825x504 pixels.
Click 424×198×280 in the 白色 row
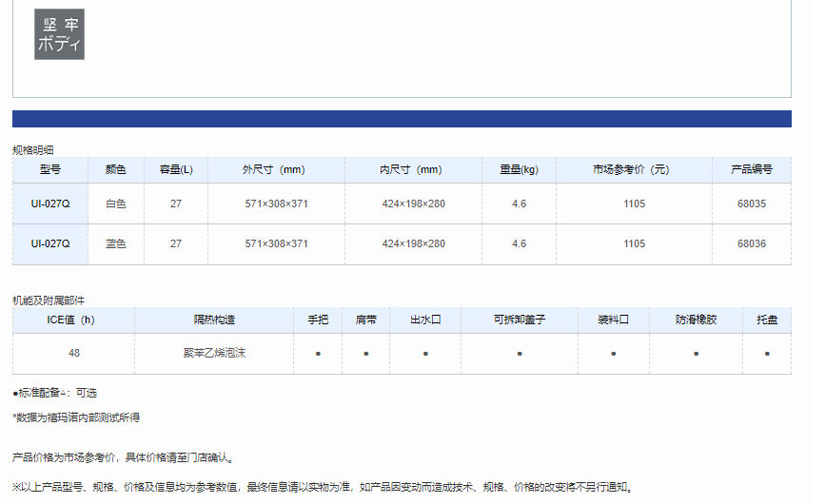pyautogui.click(x=414, y=204)
